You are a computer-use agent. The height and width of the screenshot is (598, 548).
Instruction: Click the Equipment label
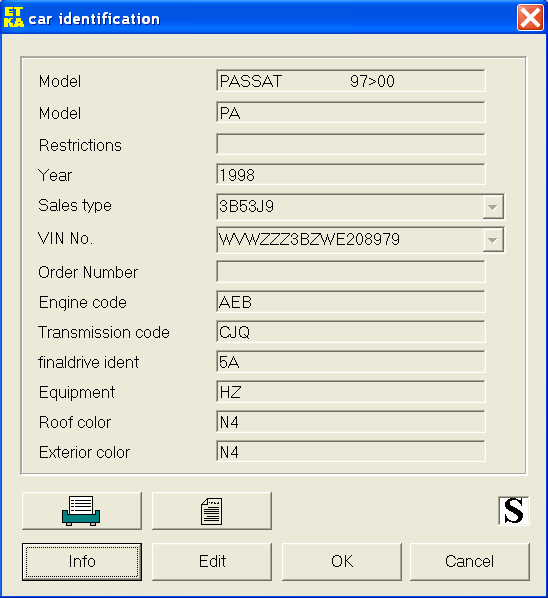(x=77, y=393)
